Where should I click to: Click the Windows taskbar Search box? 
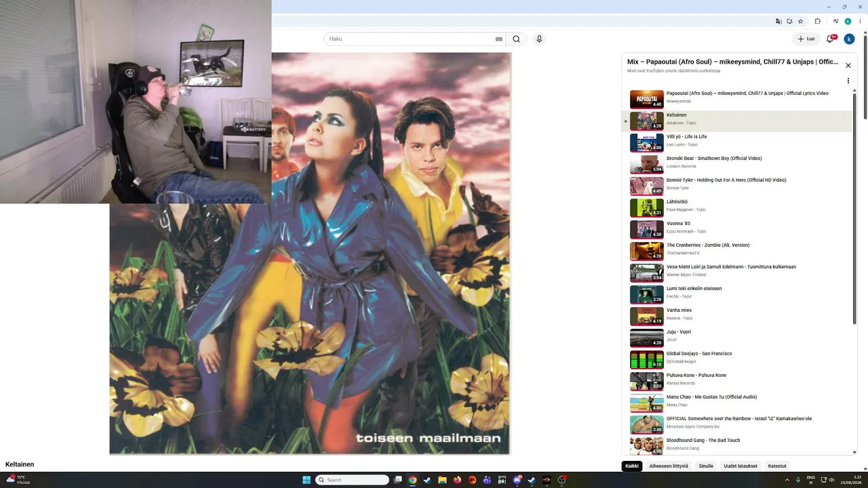[x=353, y=480]
